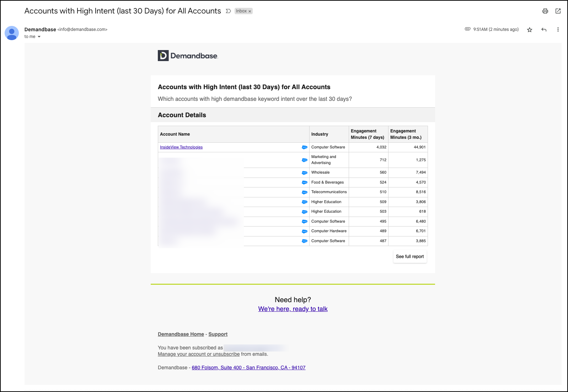The image size is (568, 392).
Task: Click Manage your account or unsubscribe link
Action: click(199, 354)
